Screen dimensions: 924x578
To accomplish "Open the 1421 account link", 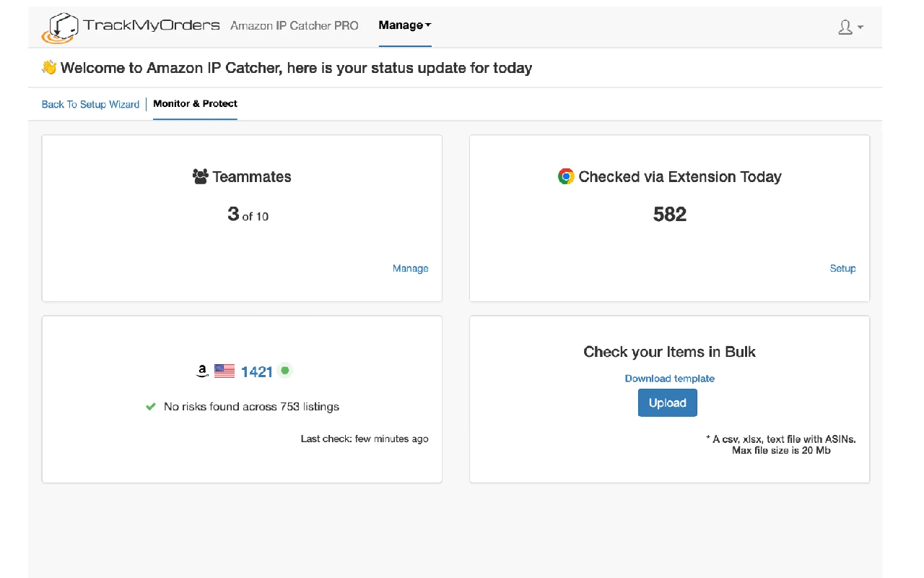I will tap(257, 372).
